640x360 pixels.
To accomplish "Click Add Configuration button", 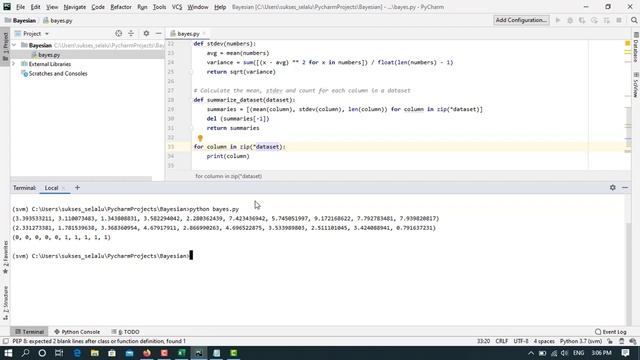I will click(x=521, y=20).
